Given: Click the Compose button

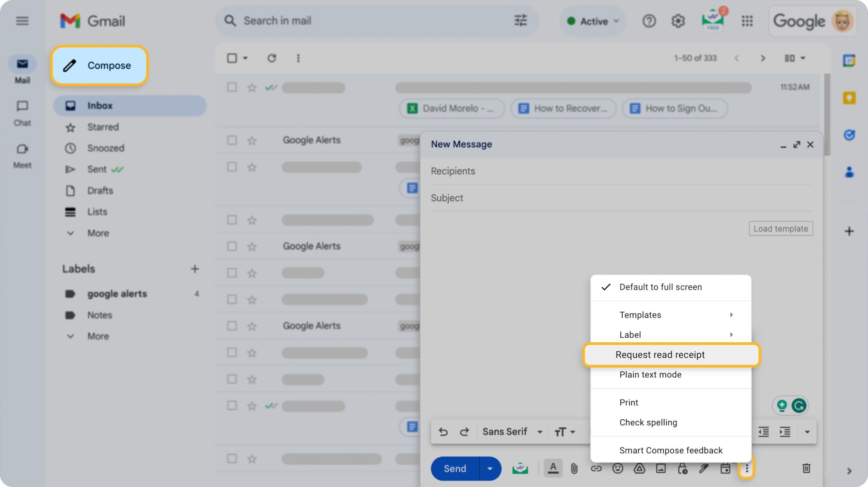Looking at the screenshot, I should tap(100, 65).
